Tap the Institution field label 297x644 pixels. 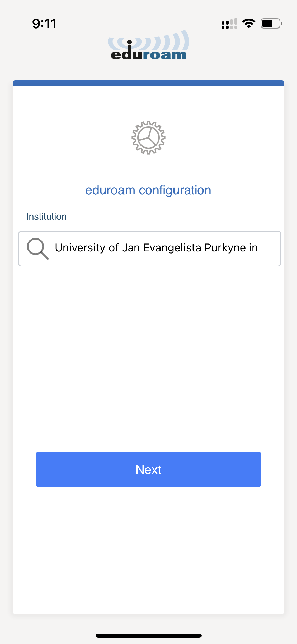click(x=46, y=217)
